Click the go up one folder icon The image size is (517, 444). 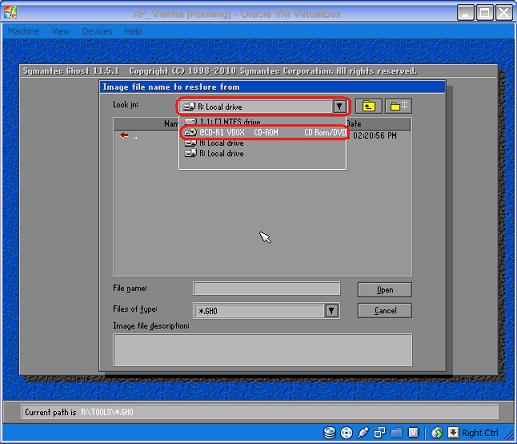pyautogui.click(x=368, y=106)
